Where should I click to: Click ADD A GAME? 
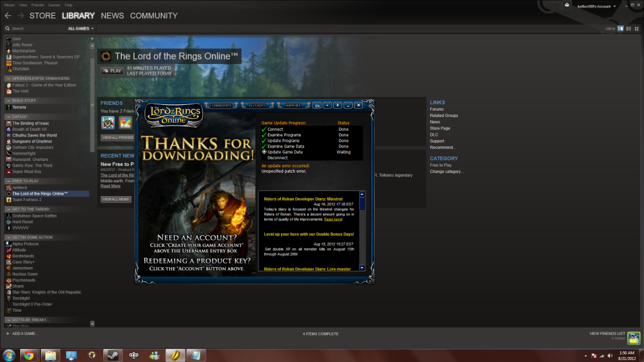click(x=22, y=334)
